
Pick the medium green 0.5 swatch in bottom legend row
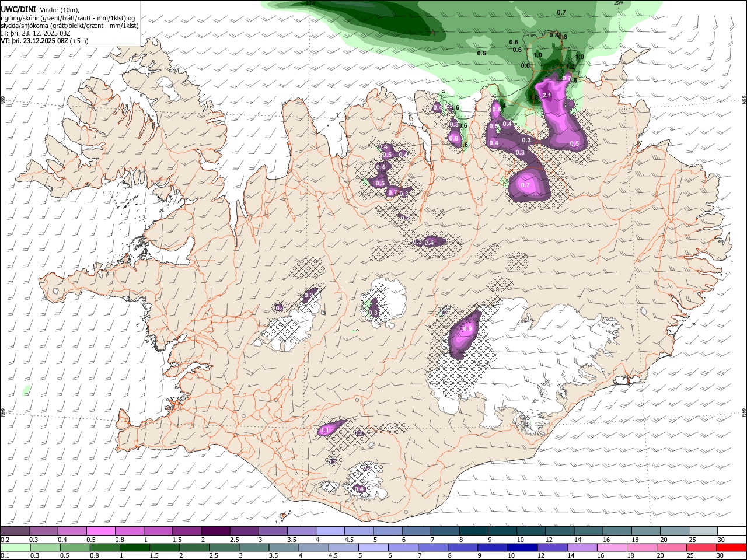pos(75,548)
